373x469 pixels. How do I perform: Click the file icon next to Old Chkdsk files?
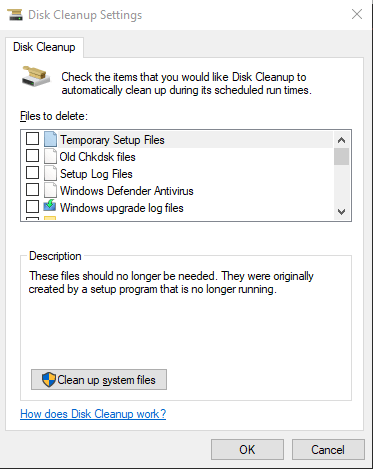coord(50,156)
